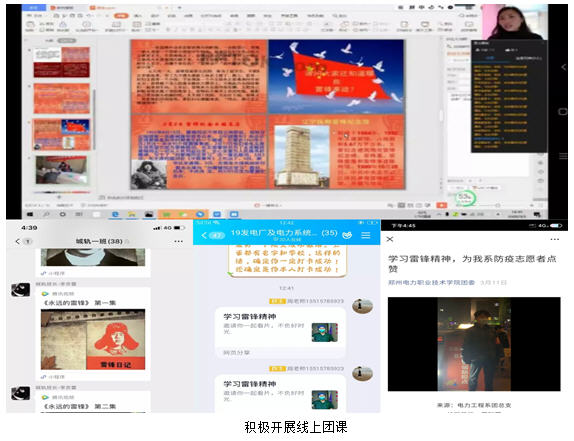Open the three-dot menu in 城轨一班 chat
The image size is (574, 441).
[x=178, y=241]
